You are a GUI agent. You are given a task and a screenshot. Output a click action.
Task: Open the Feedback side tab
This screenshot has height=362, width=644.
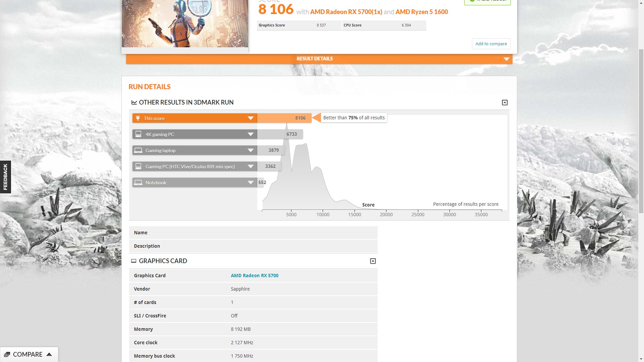pyautogui.click(x=5, y=177)
